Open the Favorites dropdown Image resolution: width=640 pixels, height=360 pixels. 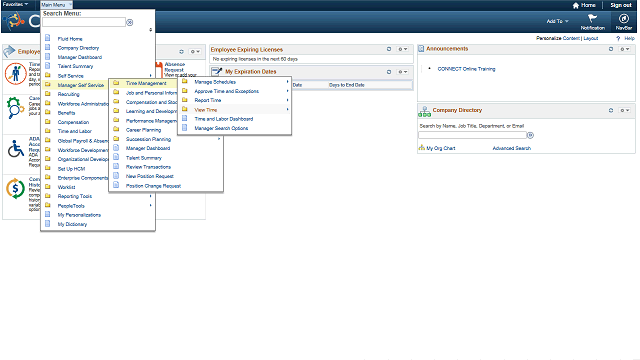pos(15,4)
